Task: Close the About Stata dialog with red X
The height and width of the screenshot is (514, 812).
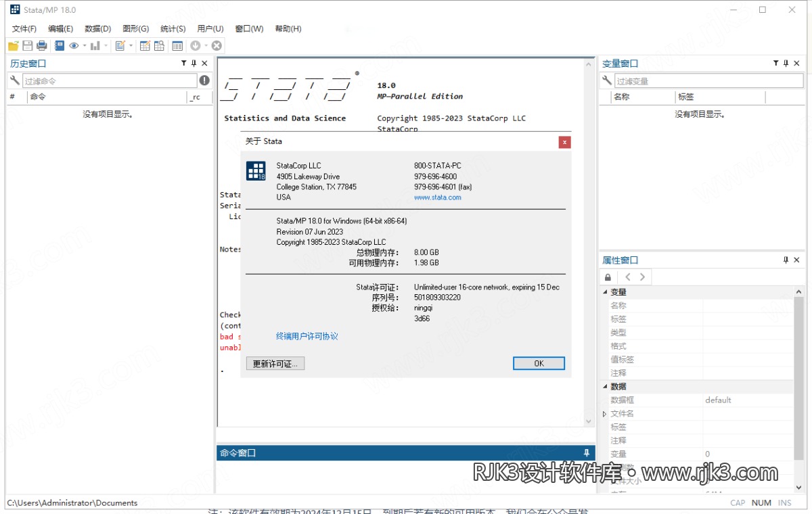Action: [x=564, y=142]
